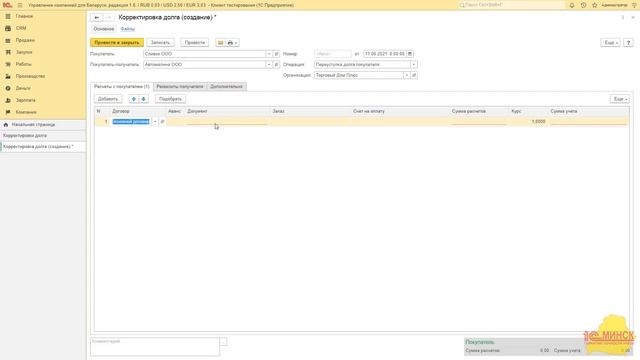Screen dimensions: 640x360
Task: Open Организация linked record icon
Action: click(414, 75)
